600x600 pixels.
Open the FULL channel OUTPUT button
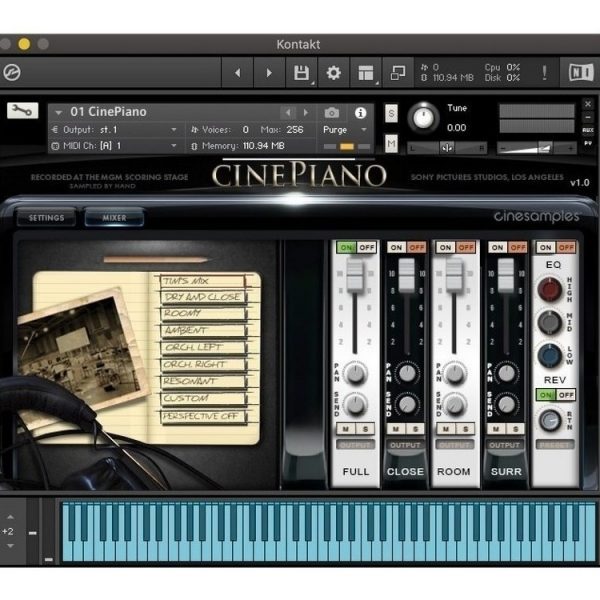(x=355, y=445)
